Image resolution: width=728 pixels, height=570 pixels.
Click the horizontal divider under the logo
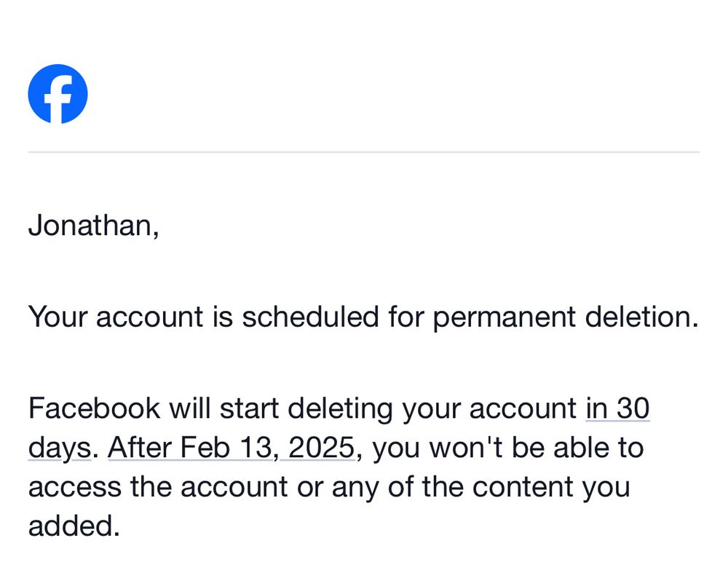[363, 152]
